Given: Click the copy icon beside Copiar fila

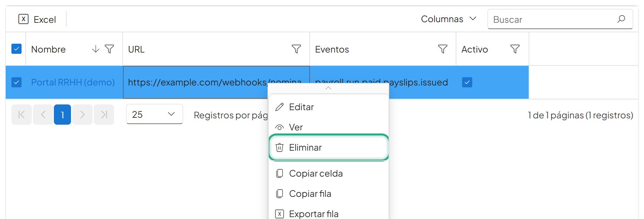Looking at the screenshot, I should (280, 194).
